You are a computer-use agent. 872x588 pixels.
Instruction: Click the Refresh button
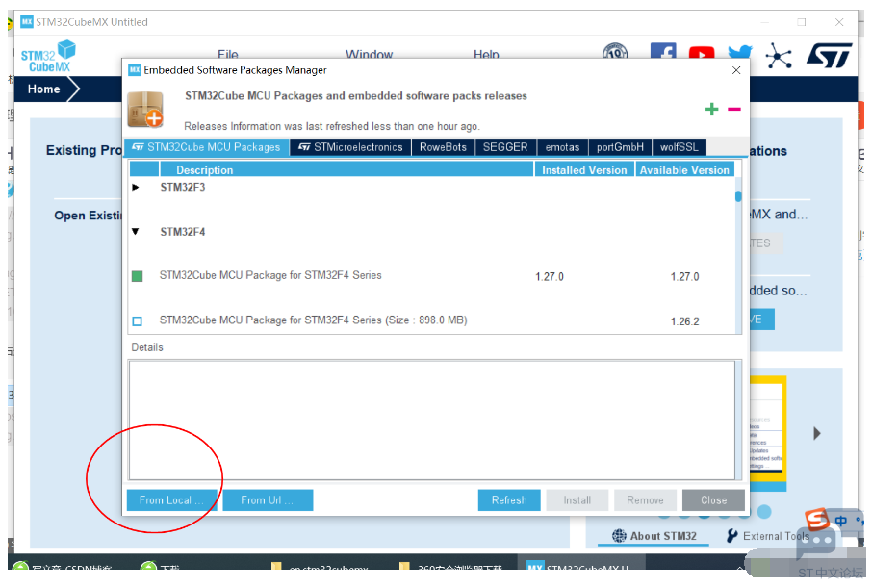[x=509, y=500]
